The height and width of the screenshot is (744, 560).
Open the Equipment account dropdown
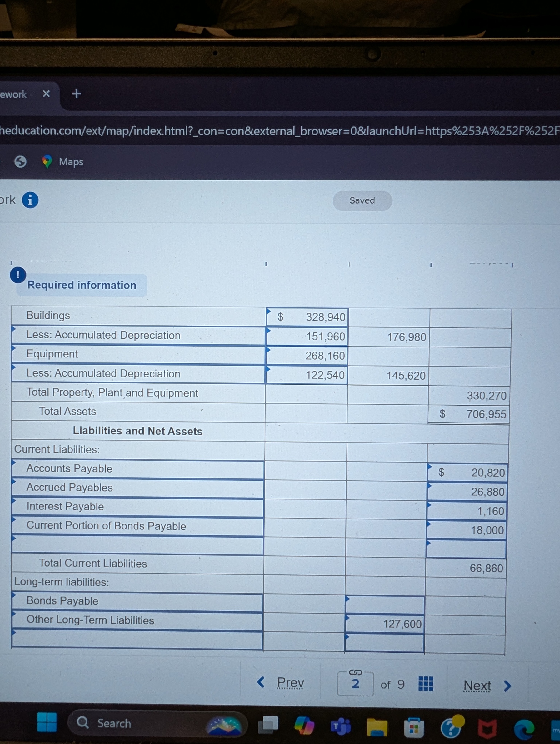click(138, 354)
